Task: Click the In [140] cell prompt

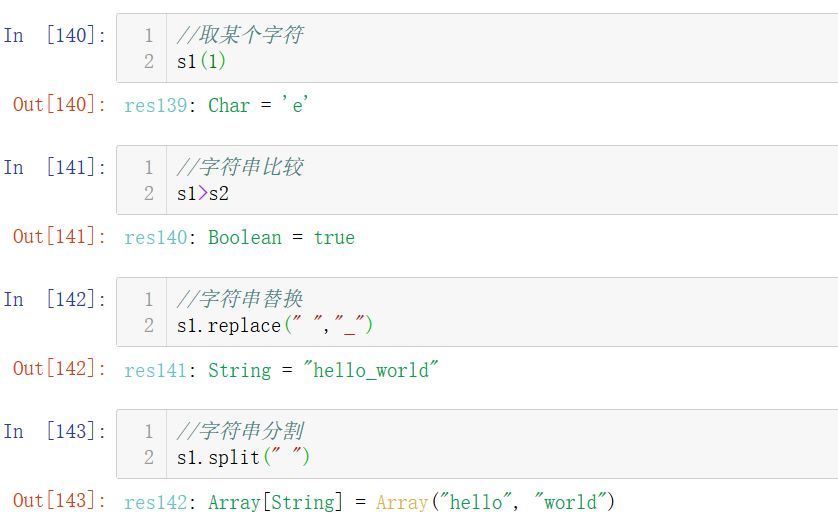Action: coord(54,36)
